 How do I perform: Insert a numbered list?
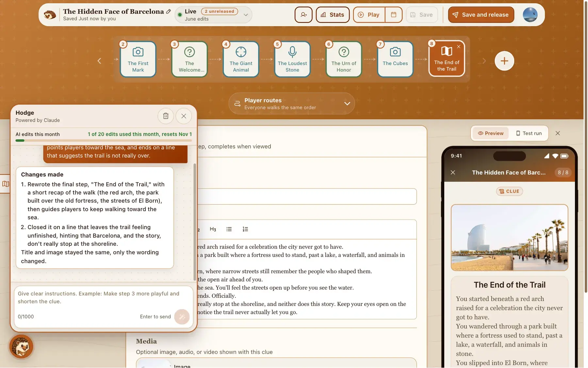pyautogui.click(x=245, y=229)
